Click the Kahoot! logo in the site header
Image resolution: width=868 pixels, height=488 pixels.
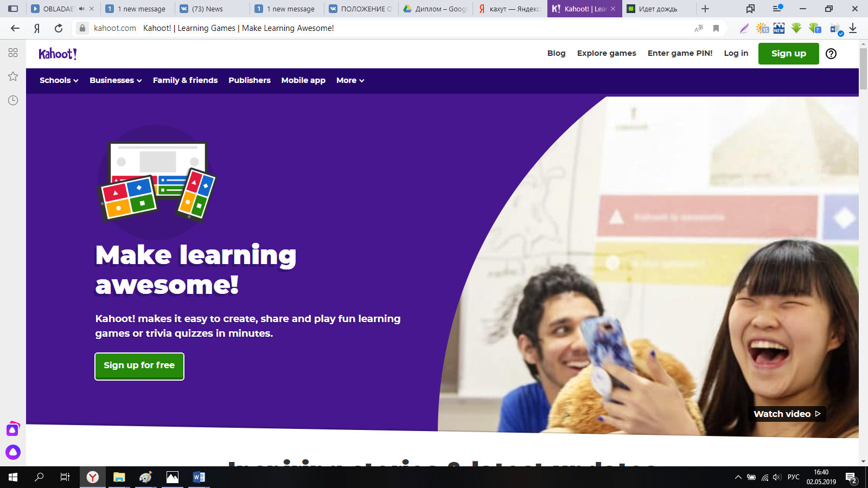click(x=58, y=54)
